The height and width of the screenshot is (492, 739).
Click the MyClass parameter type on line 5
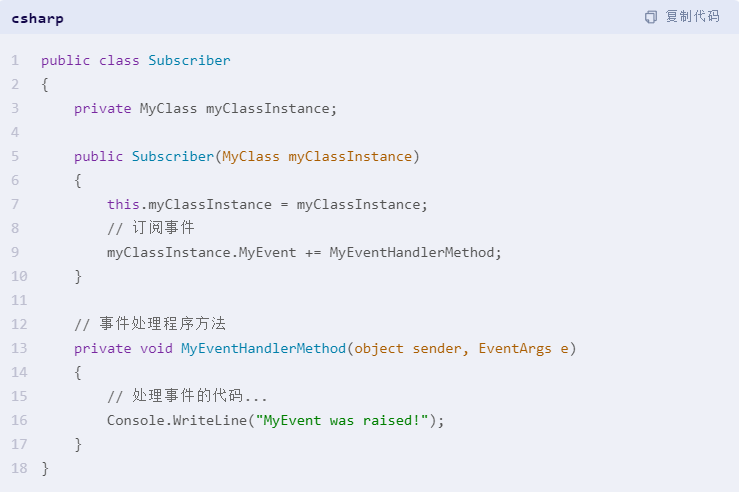pyautogui.click(x=251, y=156)
